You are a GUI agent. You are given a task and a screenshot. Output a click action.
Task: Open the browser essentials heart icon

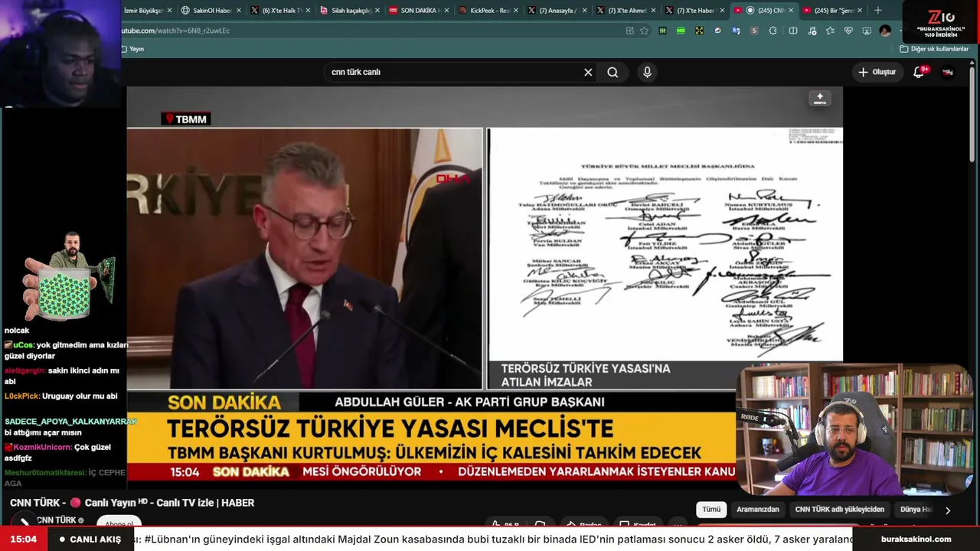click(848, 31)
